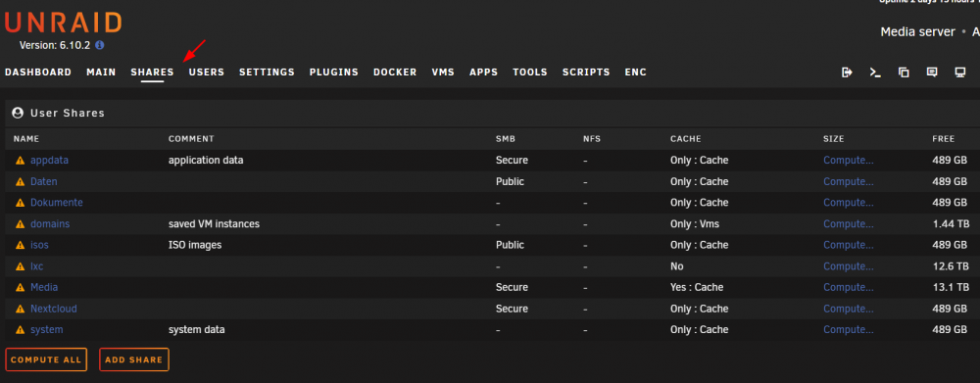Image resolution: width=980 pixels, height=383 pixels.
Task: Click the monitor info icon in the top bar
Action: pos(960,72)
